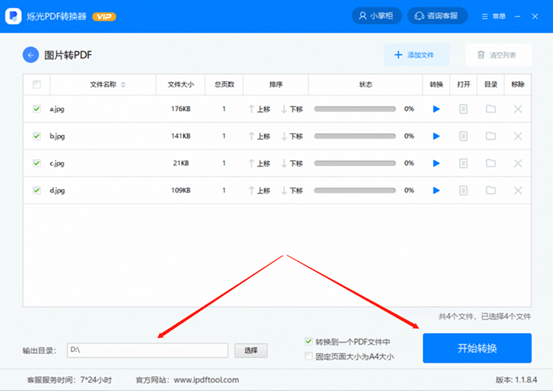Screen dimensions: 553x391
Task: Move c.jpg down with 下移
Action: click(x=292, y=163)
